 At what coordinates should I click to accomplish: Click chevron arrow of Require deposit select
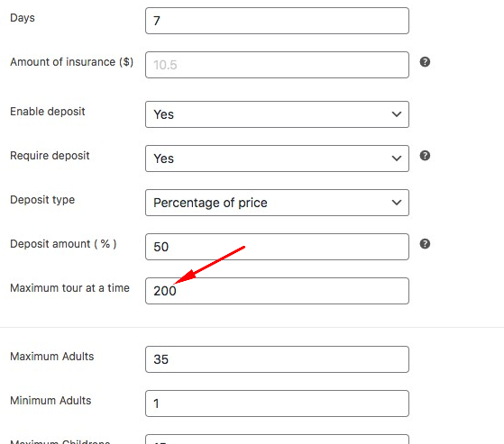397,159
